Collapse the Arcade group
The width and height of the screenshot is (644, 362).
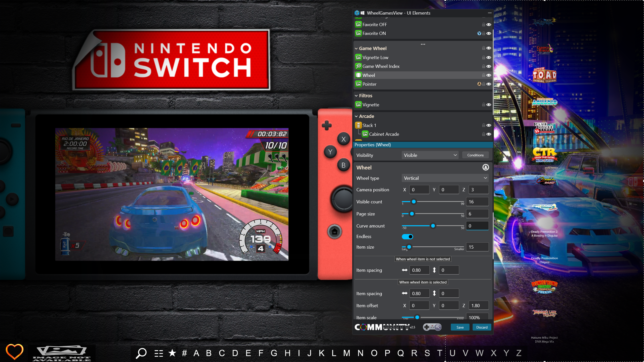point(356,116)
